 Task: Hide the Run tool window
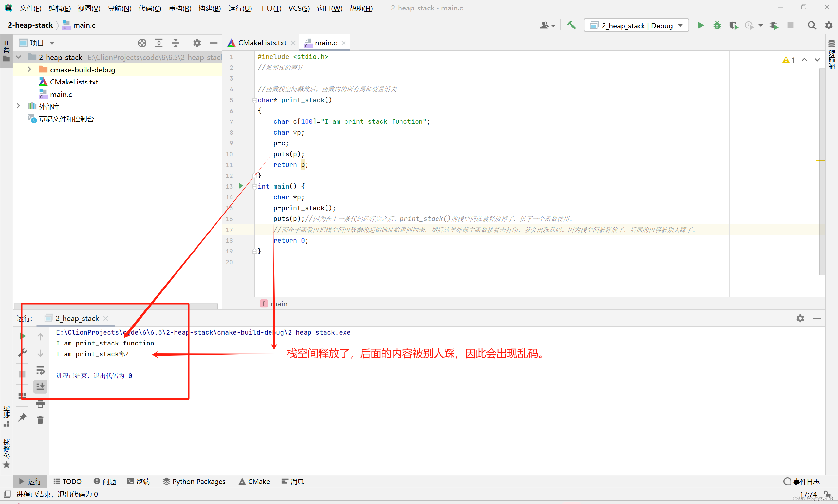click(817, 318)
